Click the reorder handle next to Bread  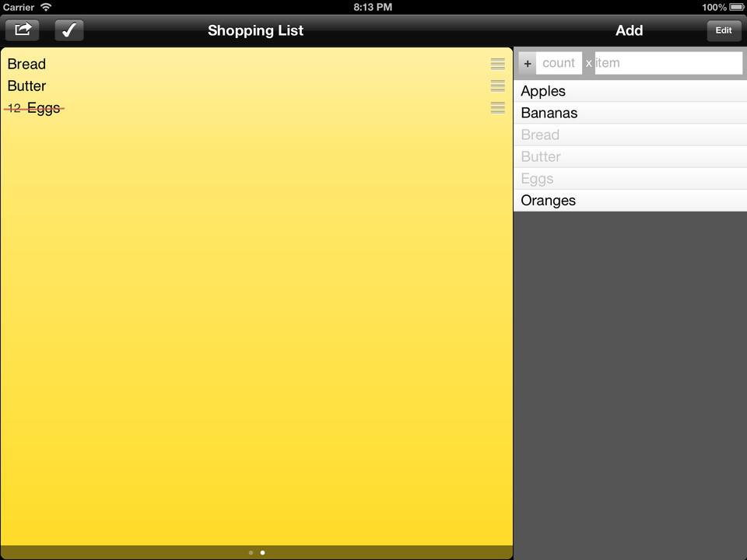498,64
